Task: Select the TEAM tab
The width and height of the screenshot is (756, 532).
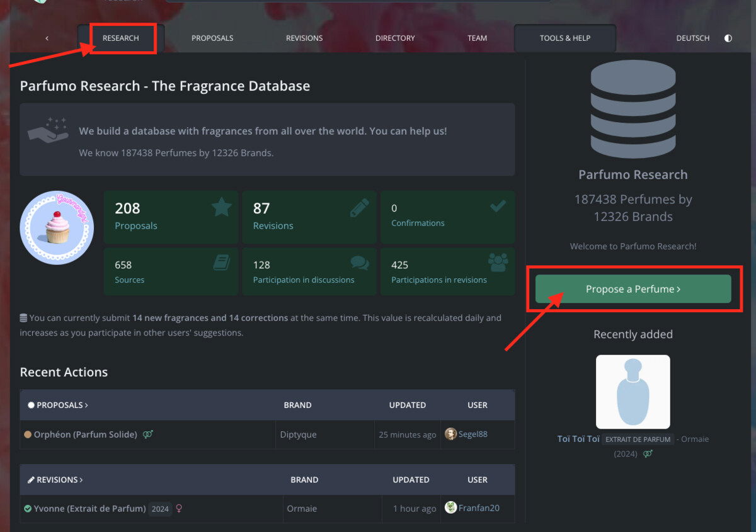Action: click(477, 38)
